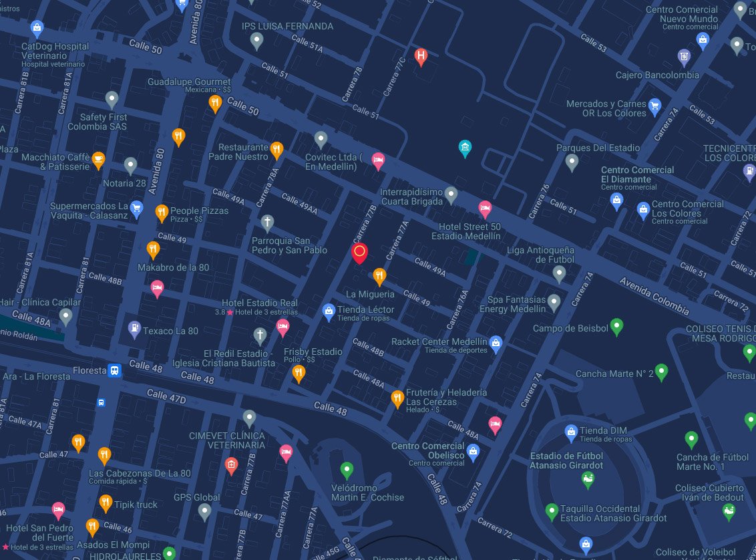Select Frutería y Heladería Las Cerezas marker
Viewport: 756px width, 560px height.
[397, 399]
